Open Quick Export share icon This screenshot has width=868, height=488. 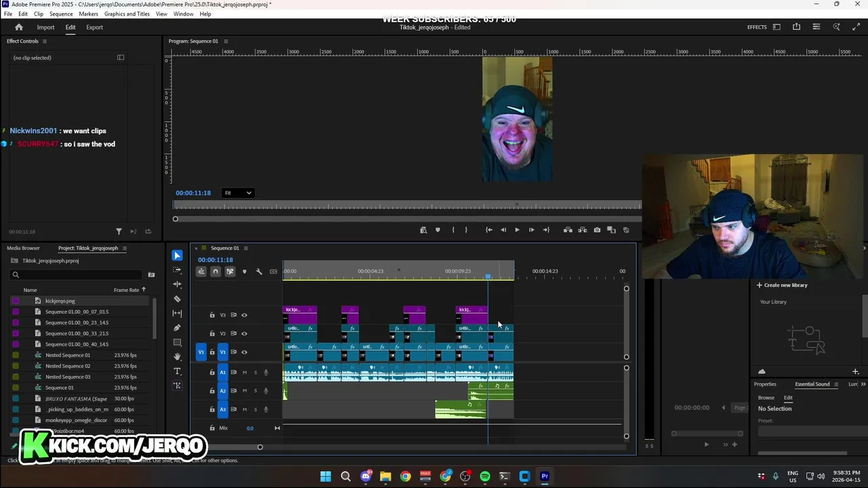click(x=797, y=27)
